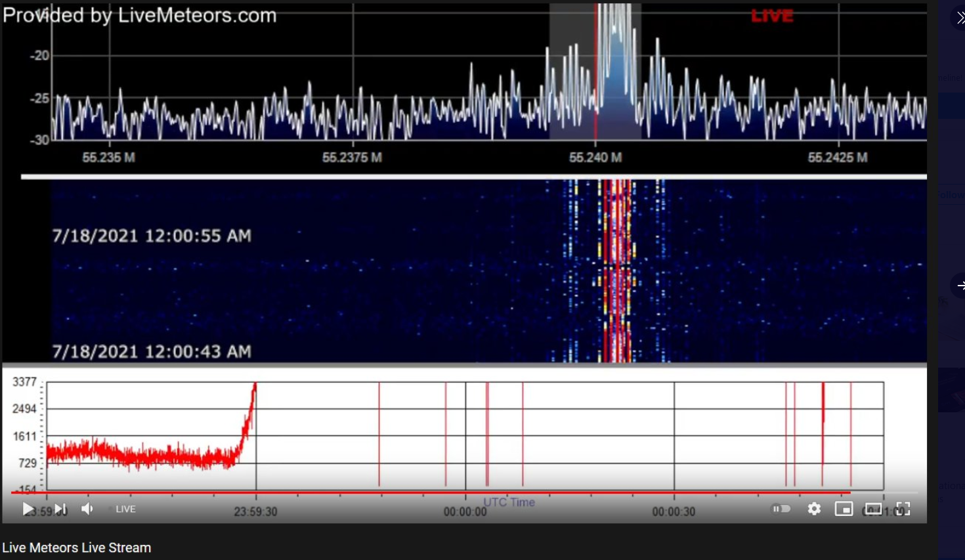Toggle the autoplay switch
The height and width of the screenshot is (560, 965).
(x=781, y=509)
